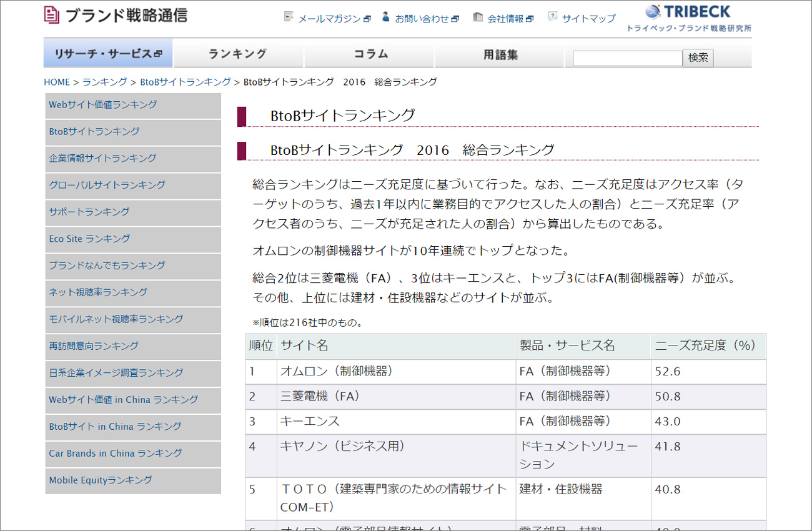Click the ドキュメントソリューション cell
Image resolution: width=812 pixels, height=531 pixels.
[583, 456]
